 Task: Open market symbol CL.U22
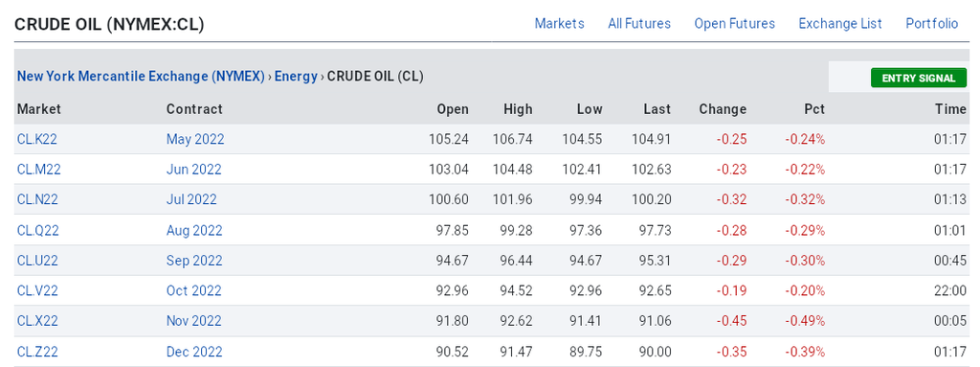[37, 261]
